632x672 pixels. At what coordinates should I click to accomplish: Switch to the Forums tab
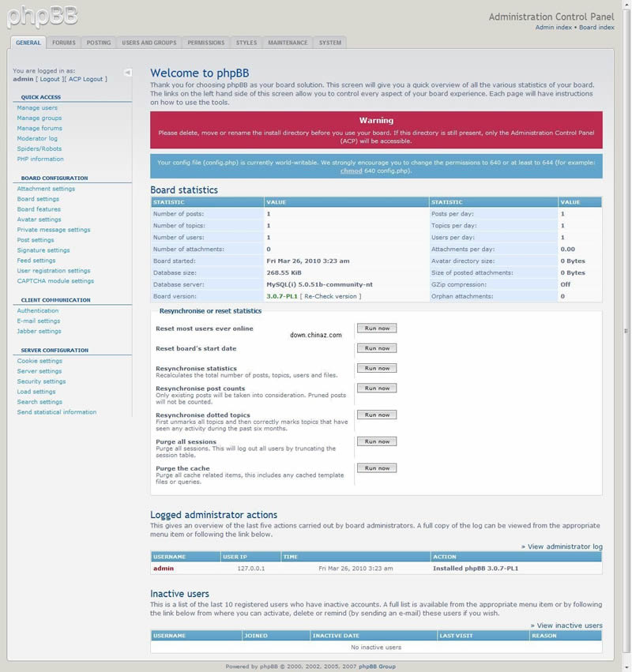pyautogui.click(x=63, y=43)
